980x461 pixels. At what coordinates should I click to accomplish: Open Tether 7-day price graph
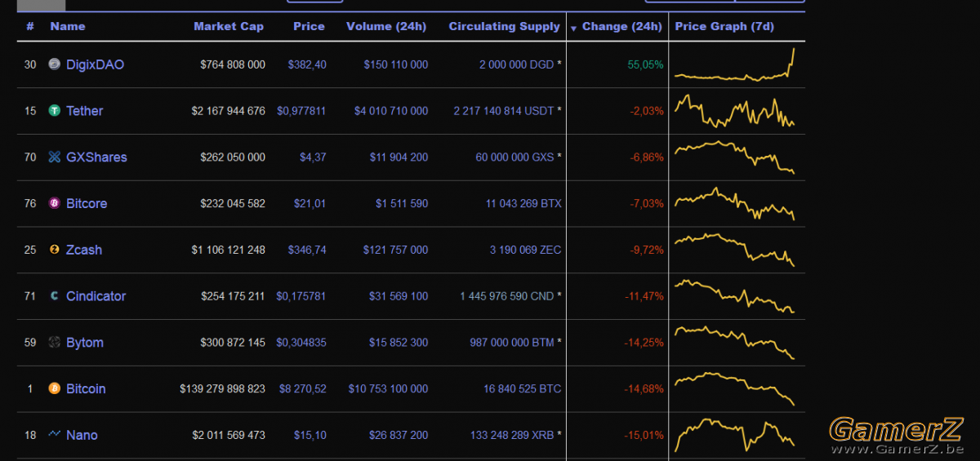pyautogui.click(x=735, y=111)
